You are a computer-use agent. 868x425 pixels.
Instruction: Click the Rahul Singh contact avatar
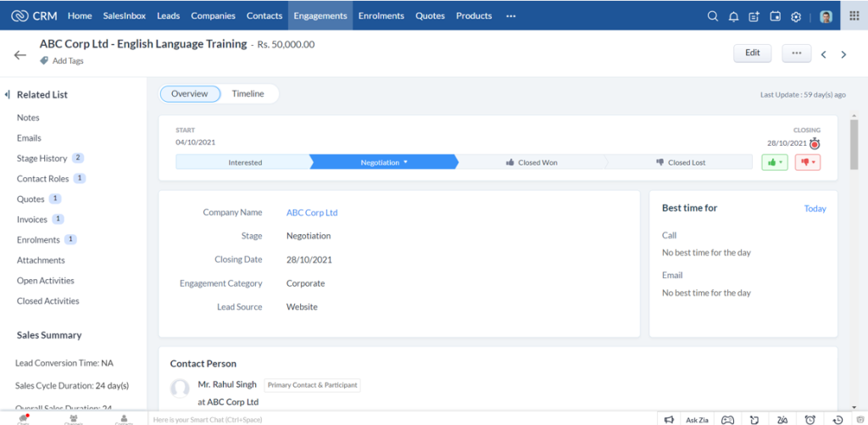click(180, 389)
